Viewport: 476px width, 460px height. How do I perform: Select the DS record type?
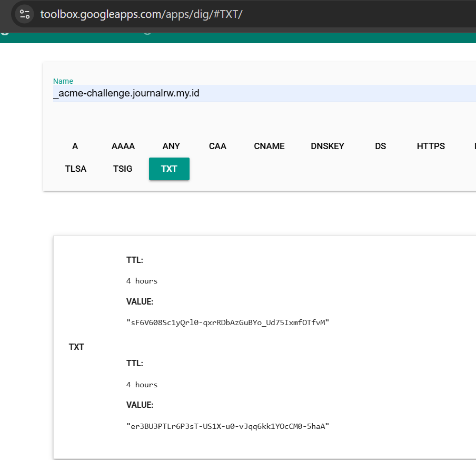point(380,146)
